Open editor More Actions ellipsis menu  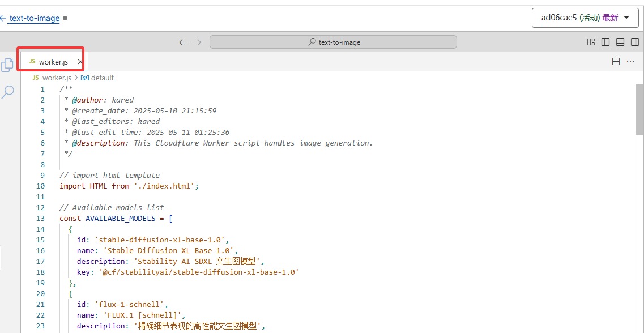click(x=630, y=62)
